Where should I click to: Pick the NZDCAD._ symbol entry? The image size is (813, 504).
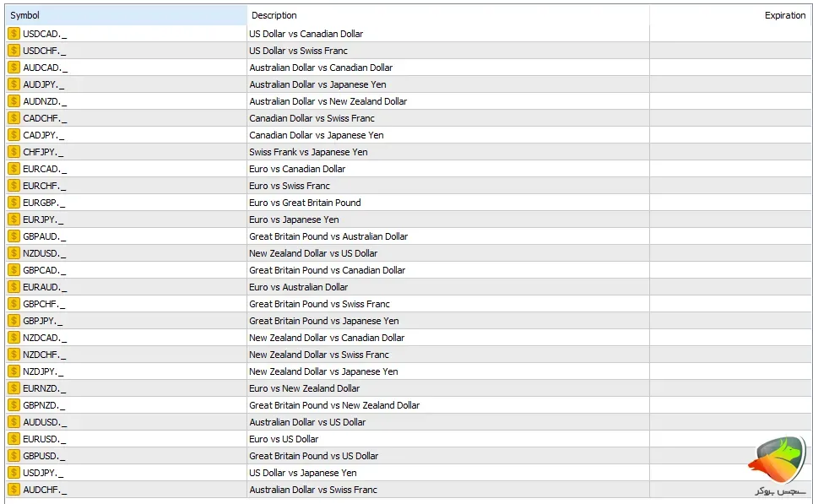45,338
